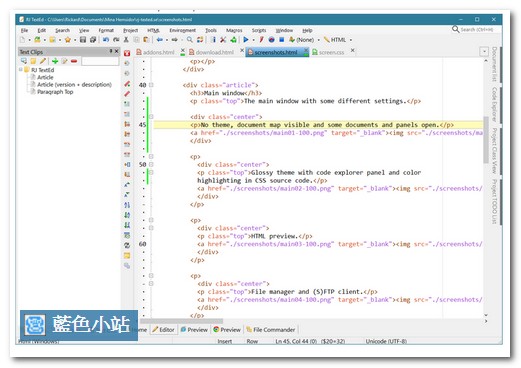
Task: Click the Paste (clipboard) toolbar icon
Action: [146, 40]
